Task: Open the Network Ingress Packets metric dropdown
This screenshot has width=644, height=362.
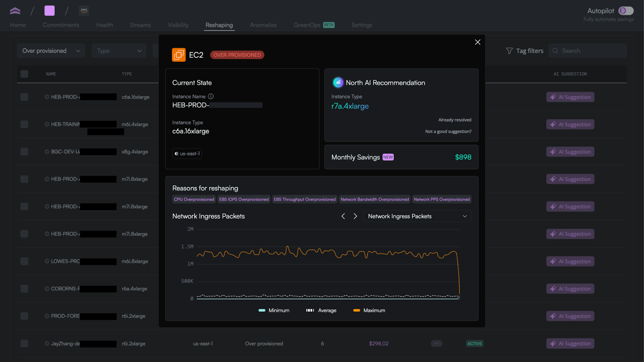Action: 417,216
